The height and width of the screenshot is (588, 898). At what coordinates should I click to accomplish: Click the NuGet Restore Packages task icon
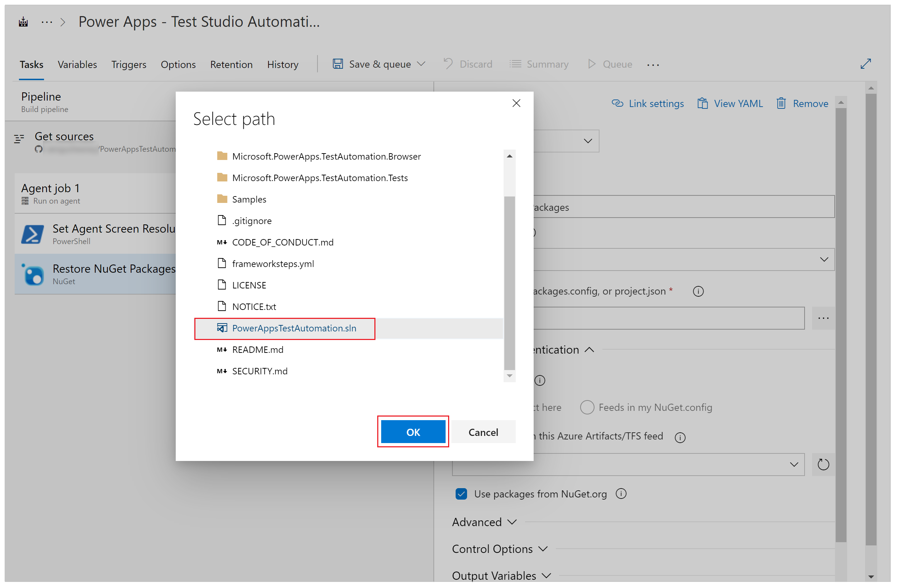click(x=34, y=272)
